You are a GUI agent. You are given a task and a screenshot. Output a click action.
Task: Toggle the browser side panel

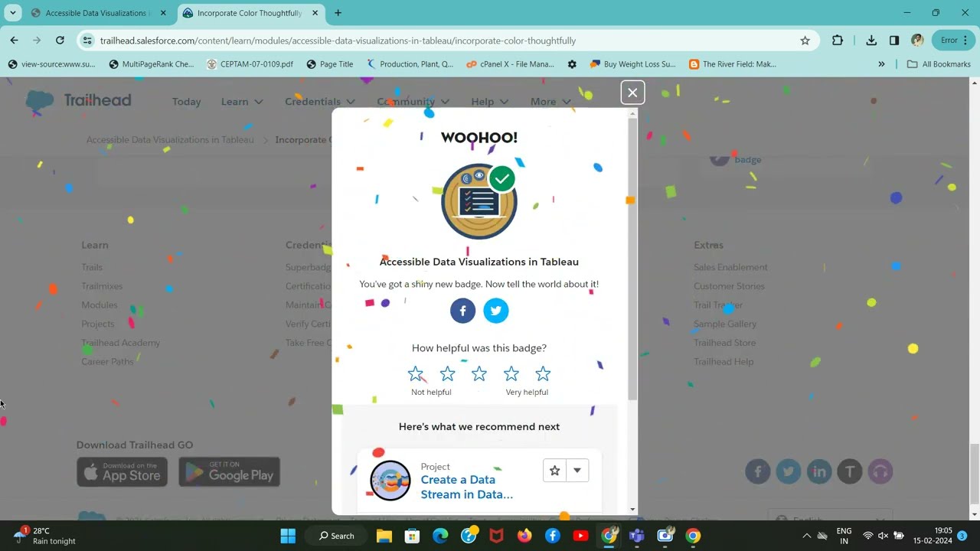coord(894,41)
